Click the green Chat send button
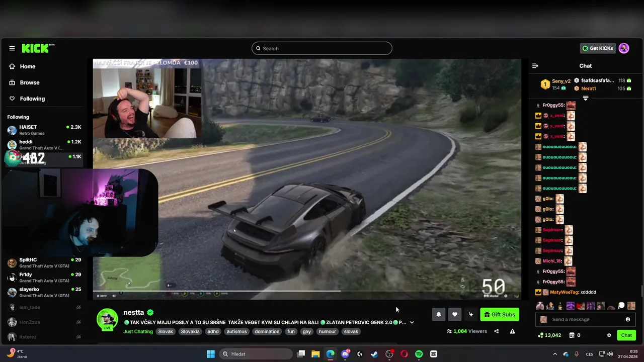The image size is (644, 362). [x=626, y=335]
